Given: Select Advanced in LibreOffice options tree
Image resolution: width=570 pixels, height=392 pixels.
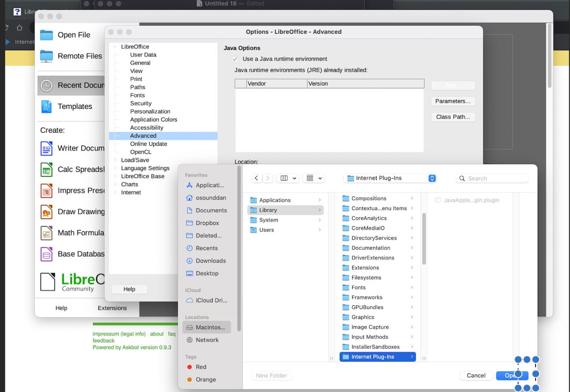Looking at the screenshot, I should coord(143,135).
